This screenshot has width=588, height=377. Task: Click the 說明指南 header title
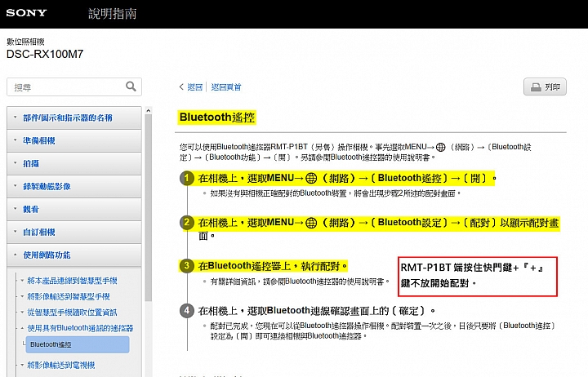112,14
